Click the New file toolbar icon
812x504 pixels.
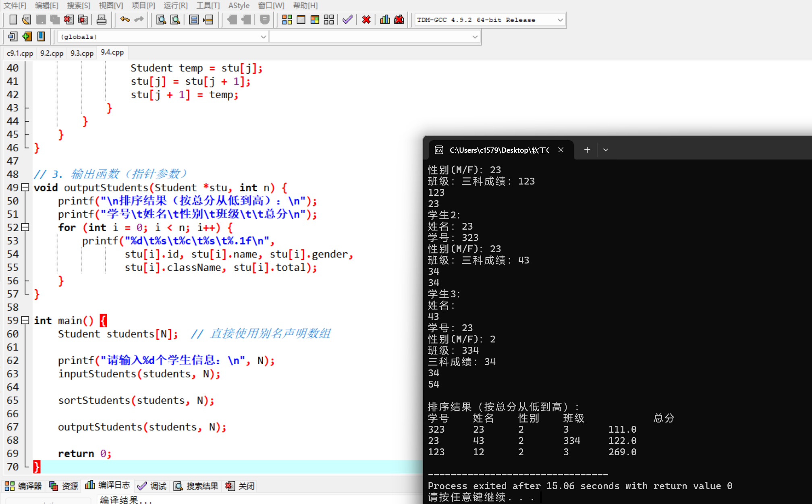tap(13, 20)
